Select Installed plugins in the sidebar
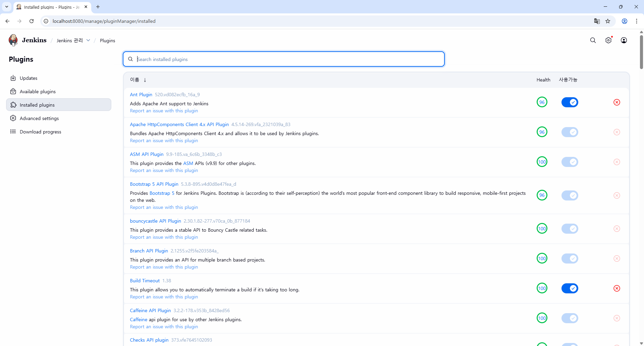This screenshot has width=644, height=346. [59, 105]
